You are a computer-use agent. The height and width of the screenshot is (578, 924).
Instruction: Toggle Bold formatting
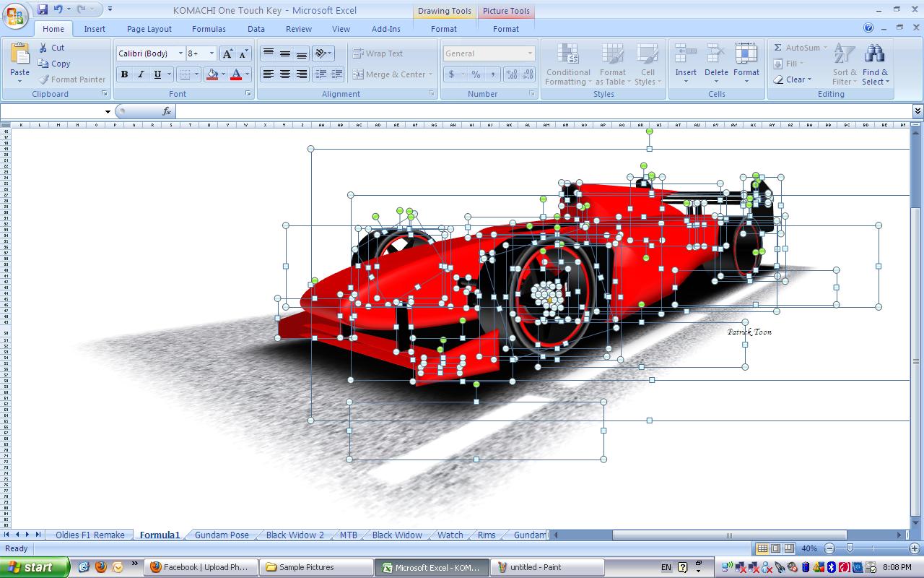coord(123,74)
